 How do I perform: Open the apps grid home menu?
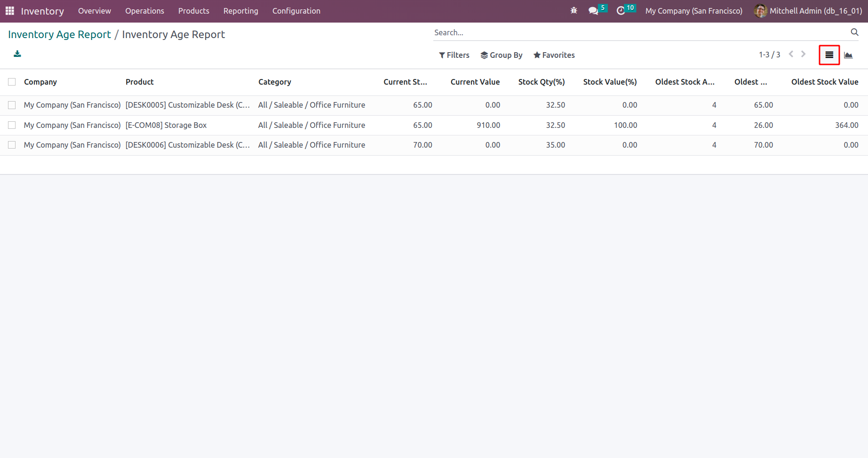pyautogui.click(x=9, y=11)
